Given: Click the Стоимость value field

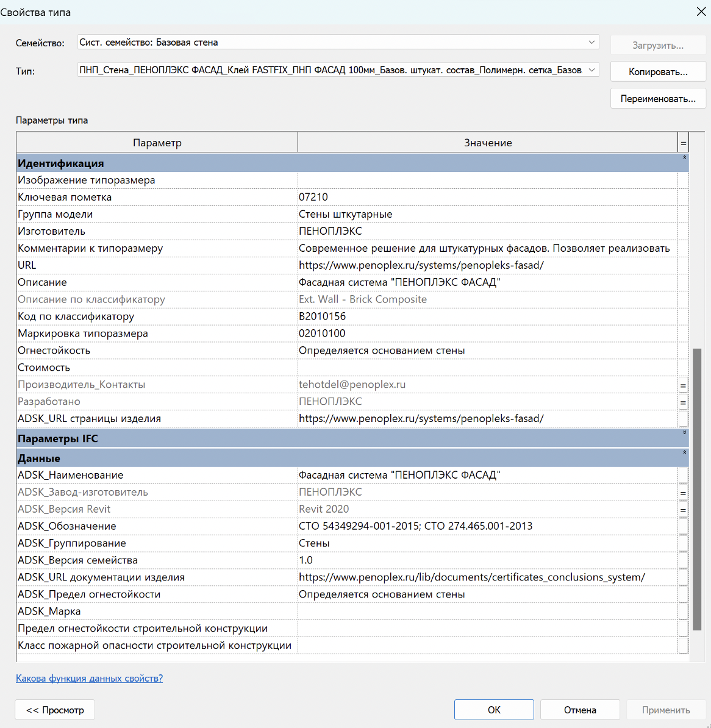Looking at the screenshot, I should [487, 368].
